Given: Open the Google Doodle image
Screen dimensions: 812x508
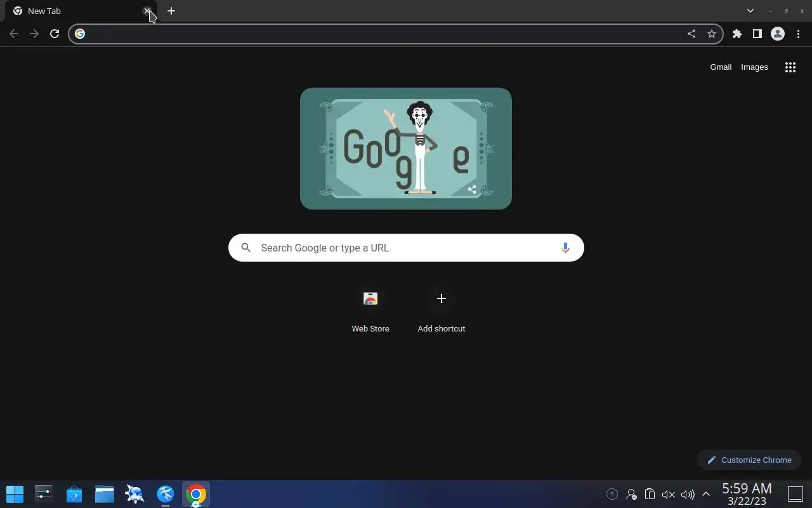Looking at the screenshot, I should pyautogui.click(x=406, y=149).
